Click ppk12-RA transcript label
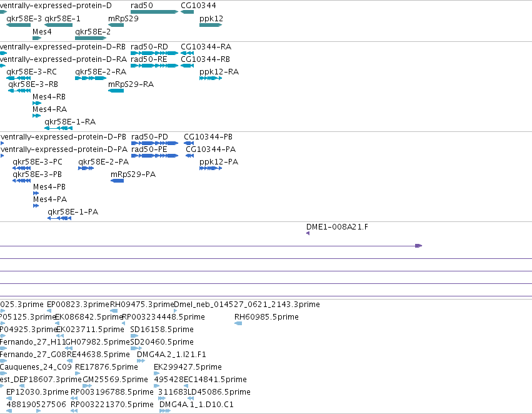532x414 pixels. [x=219, y=71]
